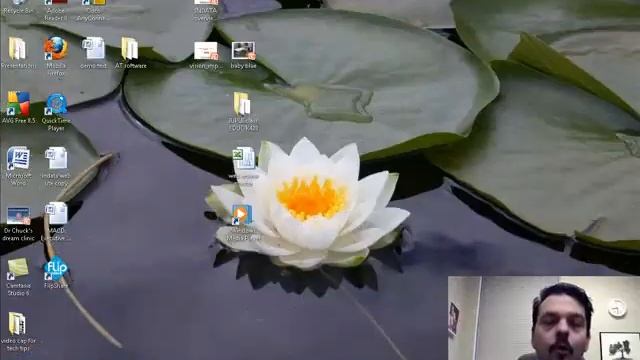Screen dimensions: 640x360
Task: Select the Recycle Bin label
Action: pyautogui.click(x=18, y=11)
